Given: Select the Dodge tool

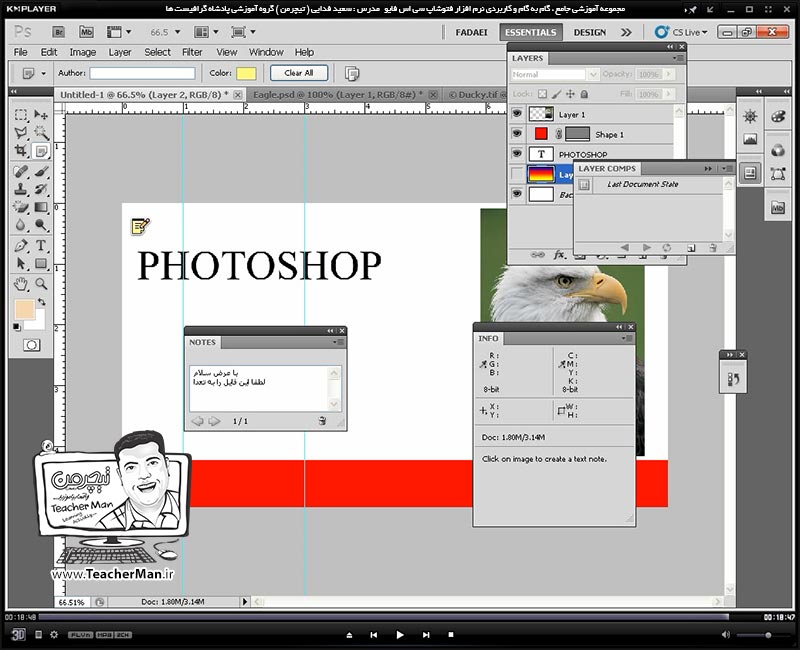Looking at the screenshot, I should pos(41,225).
